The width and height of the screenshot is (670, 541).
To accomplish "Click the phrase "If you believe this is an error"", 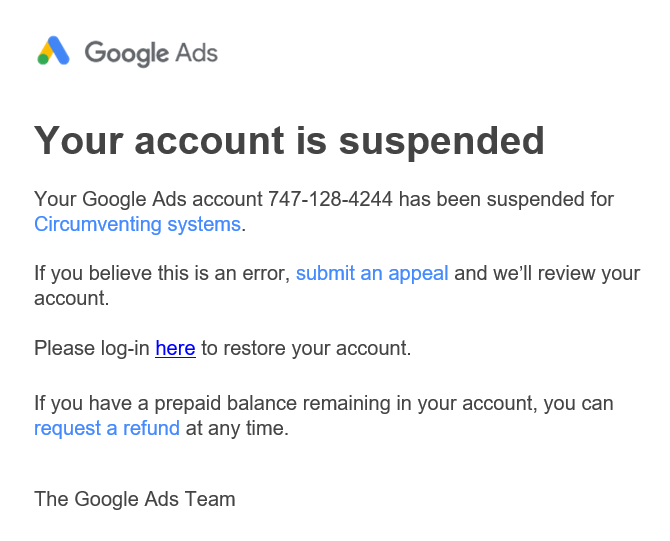I will tap(162, 273).
